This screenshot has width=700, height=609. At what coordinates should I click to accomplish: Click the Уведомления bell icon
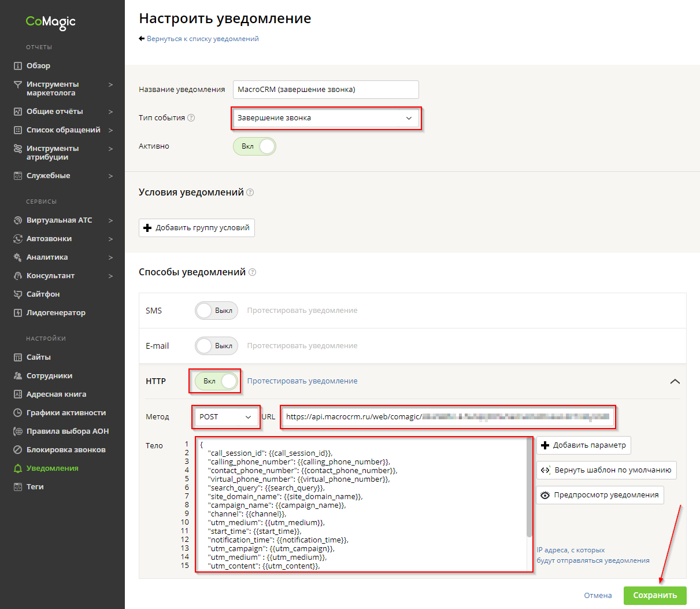(18, 468)
